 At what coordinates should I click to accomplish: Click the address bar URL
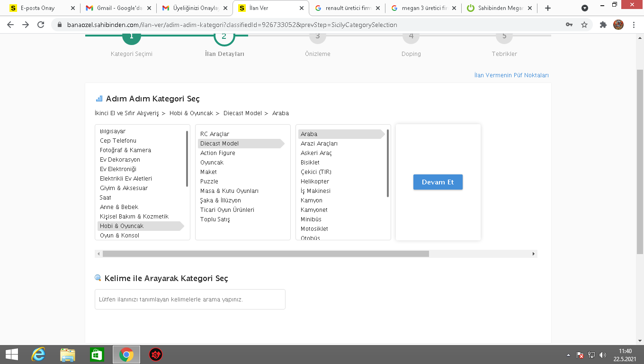pyautogui.click(x=232, y=25)
